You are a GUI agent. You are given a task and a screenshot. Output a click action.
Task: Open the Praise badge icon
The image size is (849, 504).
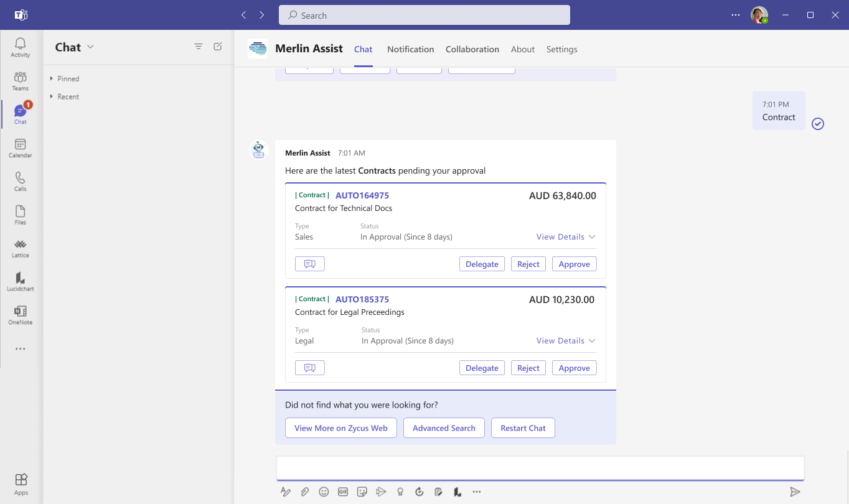pos(400,492)
